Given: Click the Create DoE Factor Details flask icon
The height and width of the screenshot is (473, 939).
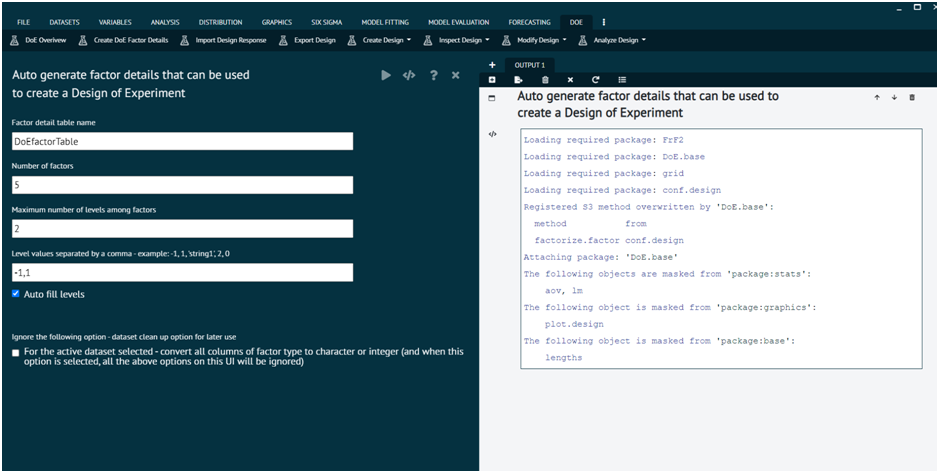Looking at the screenshot, I should pyautogui.click(x=83, y=41).
